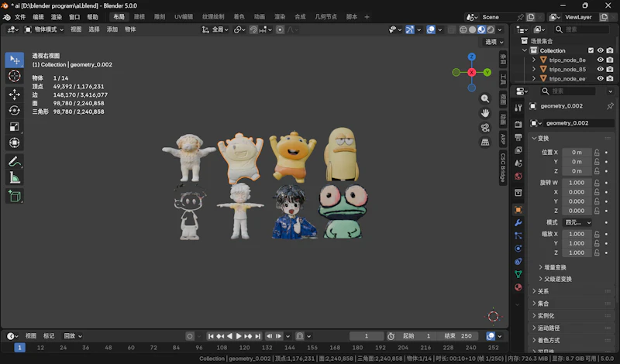Switch to UV编辑 workspace tab

(x=184, y=16)
